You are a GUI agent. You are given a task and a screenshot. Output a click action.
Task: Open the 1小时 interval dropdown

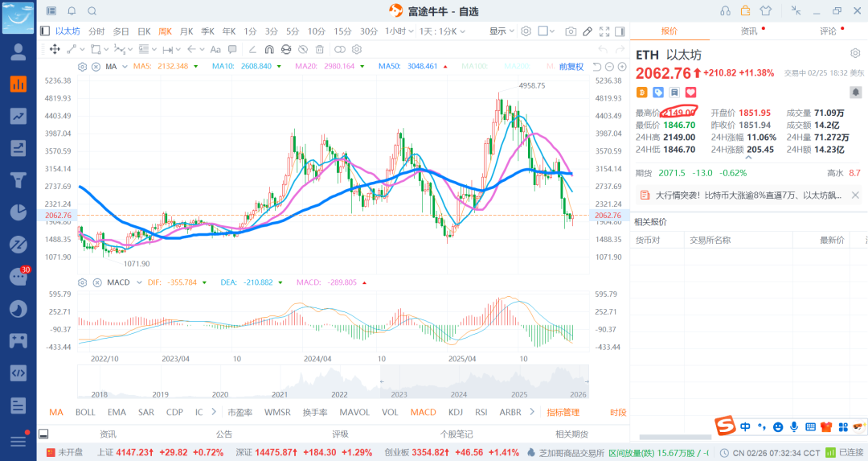(x=397, y=31)
